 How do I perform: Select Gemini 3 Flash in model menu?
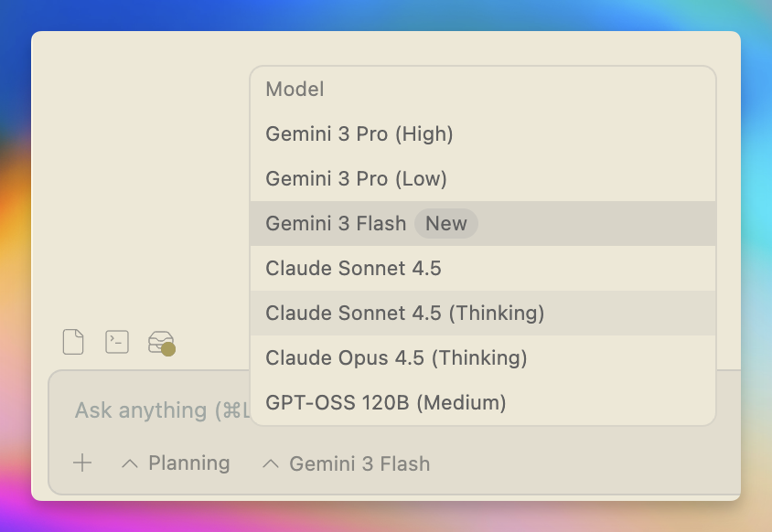pos(336,224)
